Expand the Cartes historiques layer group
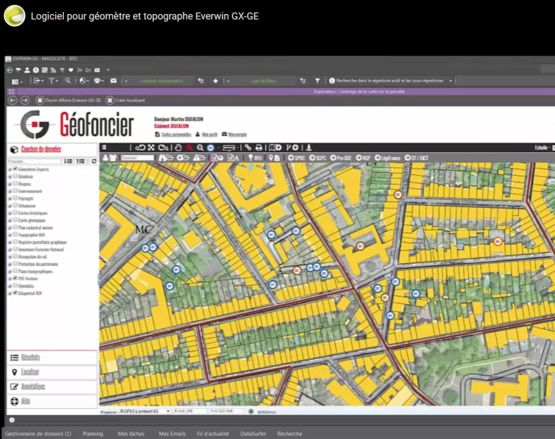The height and width of the screenshot is (439, 555). [x=10, y=213]
